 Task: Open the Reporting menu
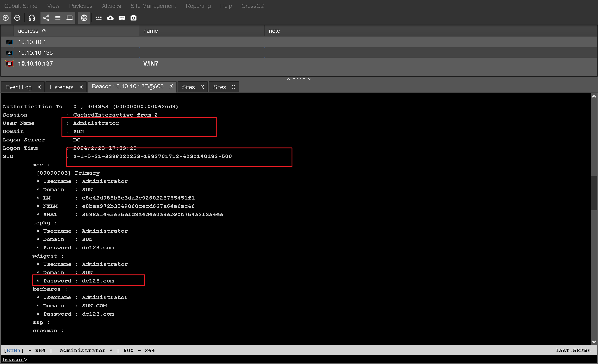point(198,6)
